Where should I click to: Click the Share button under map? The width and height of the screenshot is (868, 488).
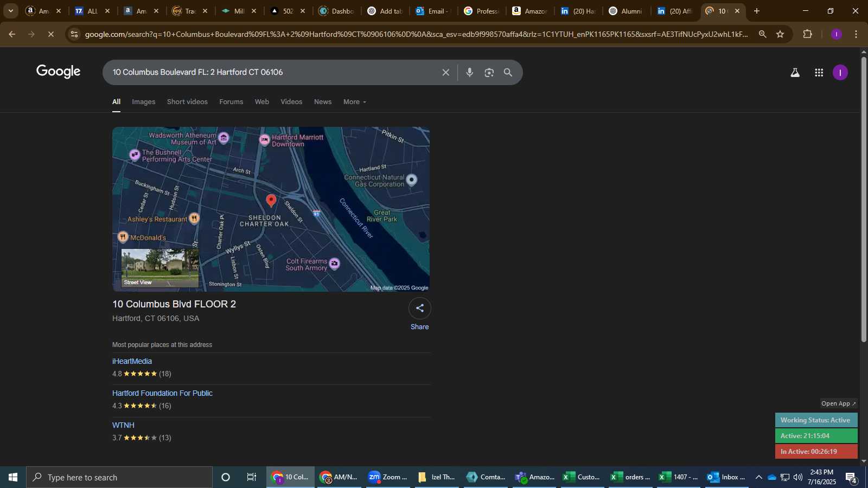(x=419, y=314)
